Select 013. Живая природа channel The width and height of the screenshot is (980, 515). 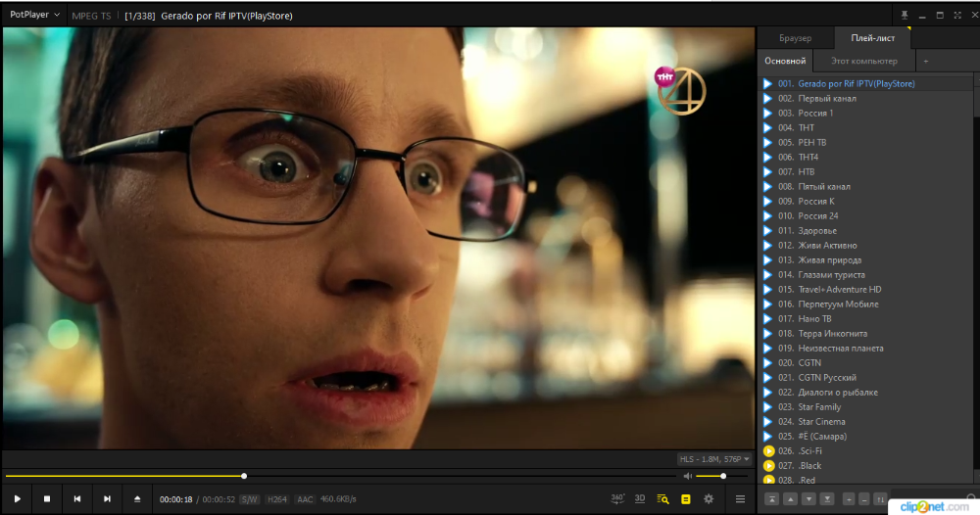point(865,259)
